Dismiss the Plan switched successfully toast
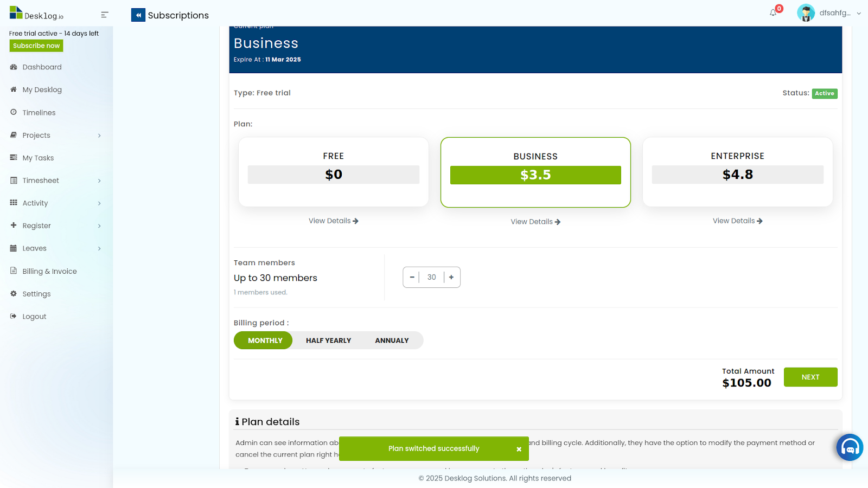 (x=519, y=449)
